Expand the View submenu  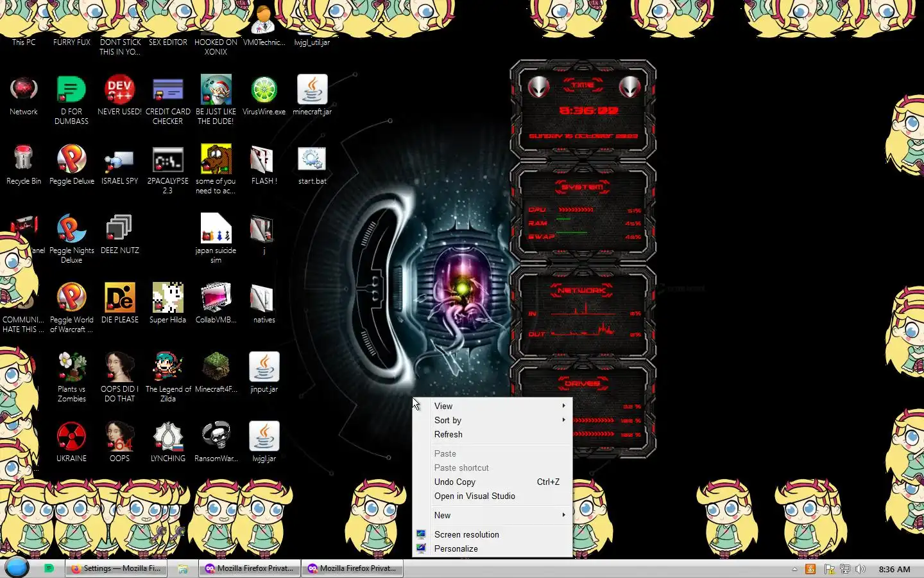click(x=492, y=406)
